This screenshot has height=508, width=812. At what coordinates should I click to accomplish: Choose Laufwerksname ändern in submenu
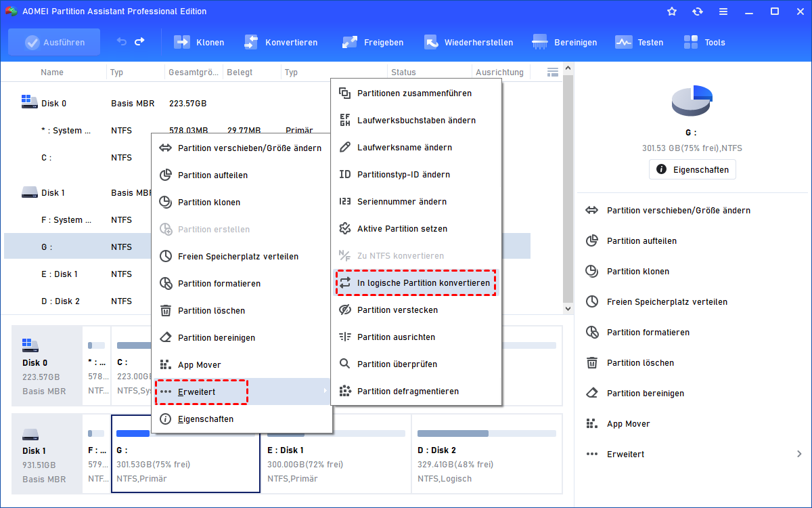416,148
